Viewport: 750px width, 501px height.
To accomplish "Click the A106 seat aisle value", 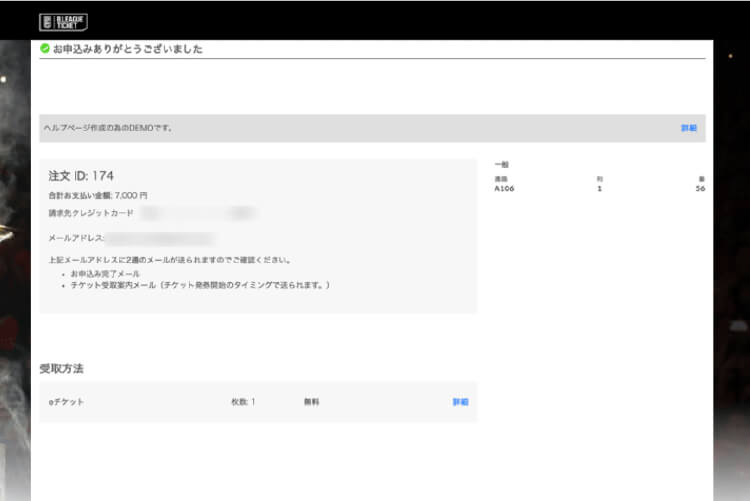I will pos(504,189).
